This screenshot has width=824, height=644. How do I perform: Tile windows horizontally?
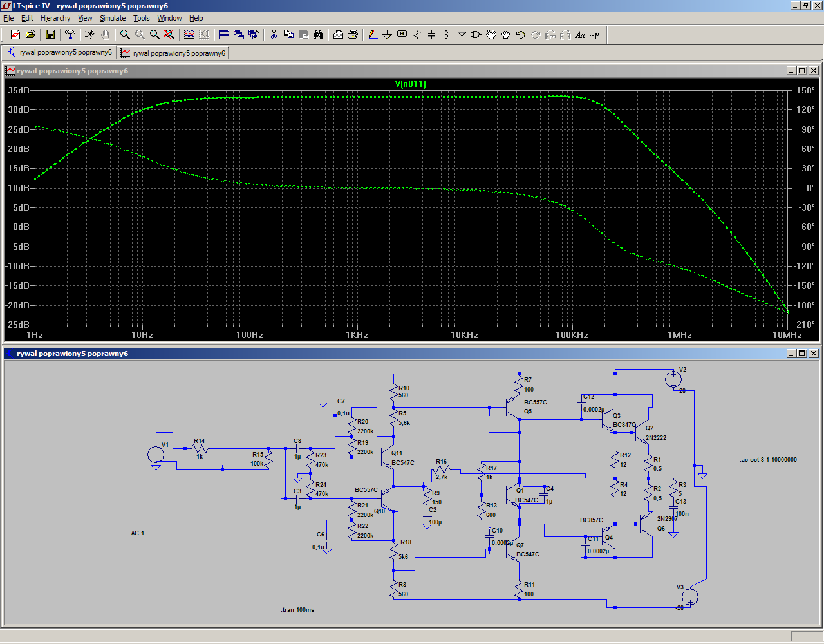224,35
